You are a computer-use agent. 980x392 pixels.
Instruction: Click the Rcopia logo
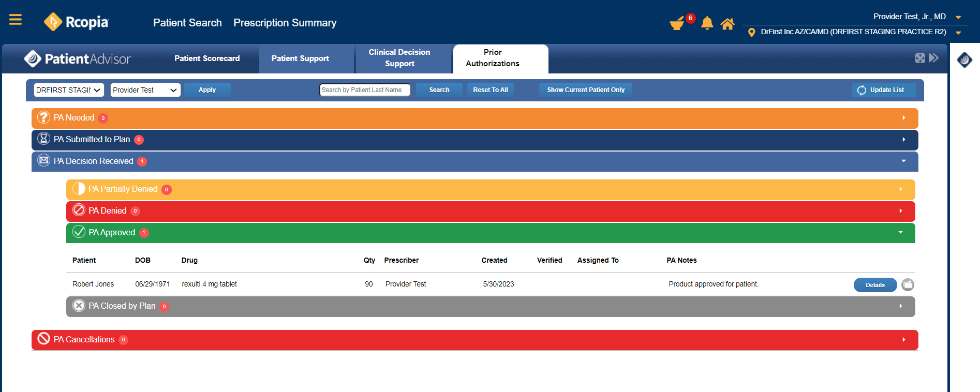coord(77,22)
